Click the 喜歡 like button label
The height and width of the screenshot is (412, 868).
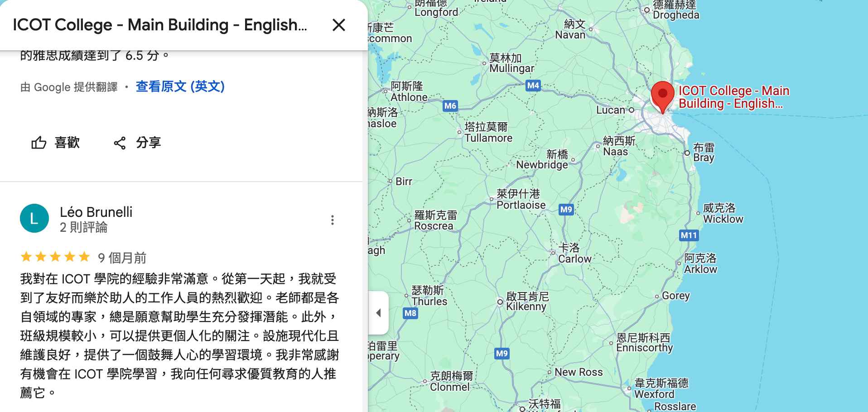pyautogui.click(x=67, y=143)
